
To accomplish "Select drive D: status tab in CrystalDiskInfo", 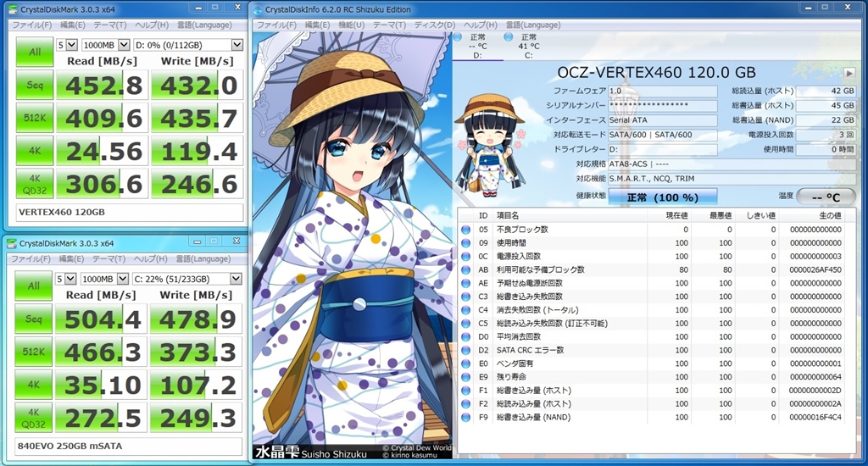I will click(477, 46).
